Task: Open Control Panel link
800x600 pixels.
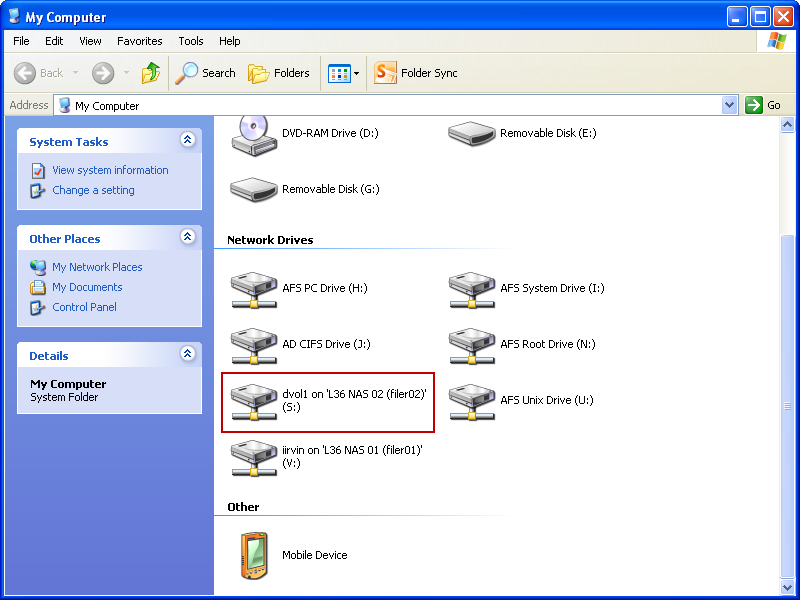Action: (x=84, y=307)
